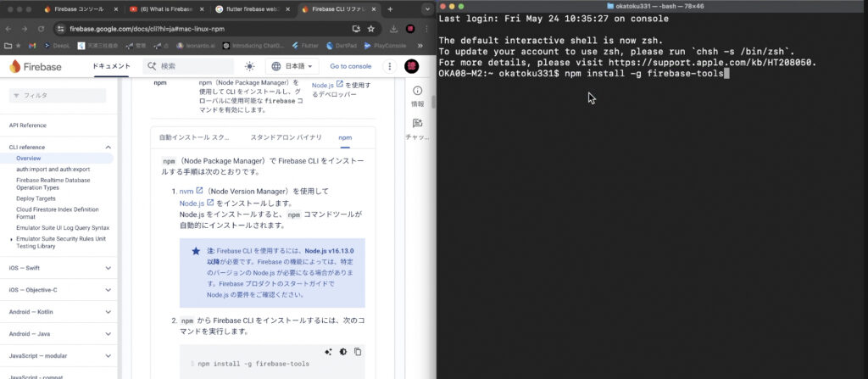Open the three-dot menu beside Go to console

tap(387, 66)
